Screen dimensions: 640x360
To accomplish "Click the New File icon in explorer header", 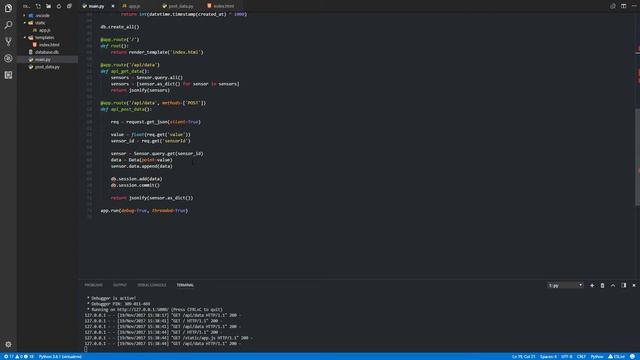I will 38,6.
